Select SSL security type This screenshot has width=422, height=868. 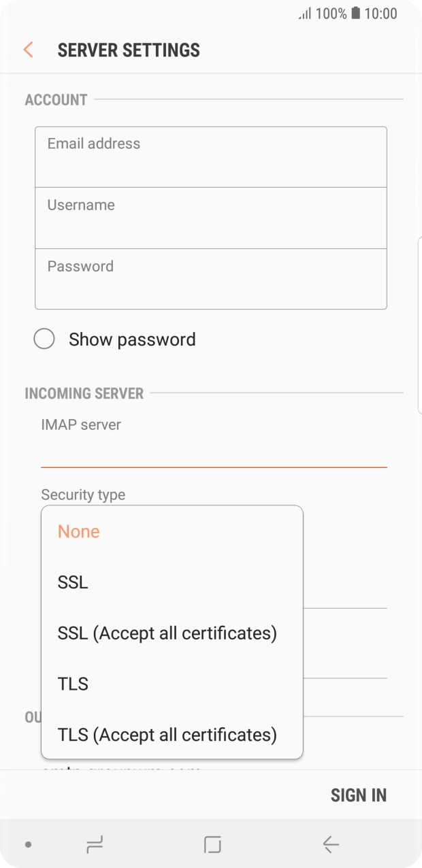[x=72, y=582]
